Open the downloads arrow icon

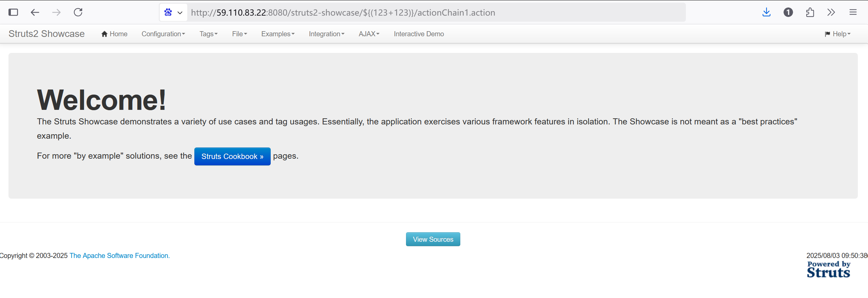point(766,13)
